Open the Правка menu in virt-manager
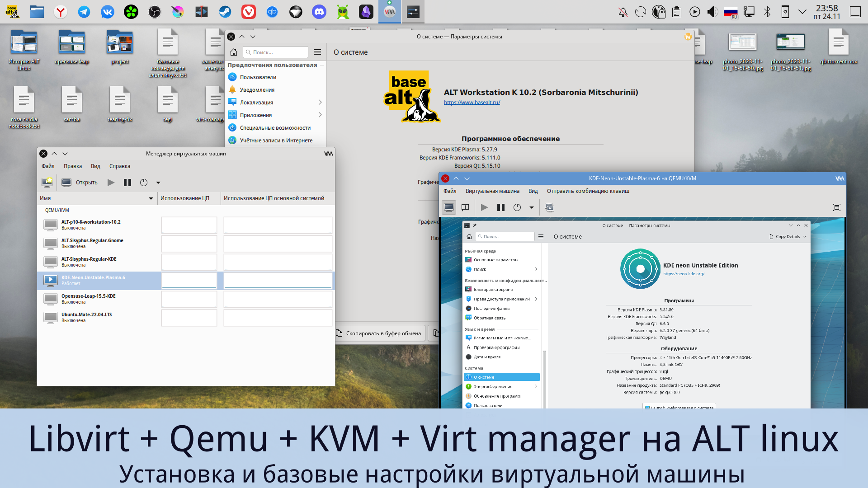 tap(72, 166)
